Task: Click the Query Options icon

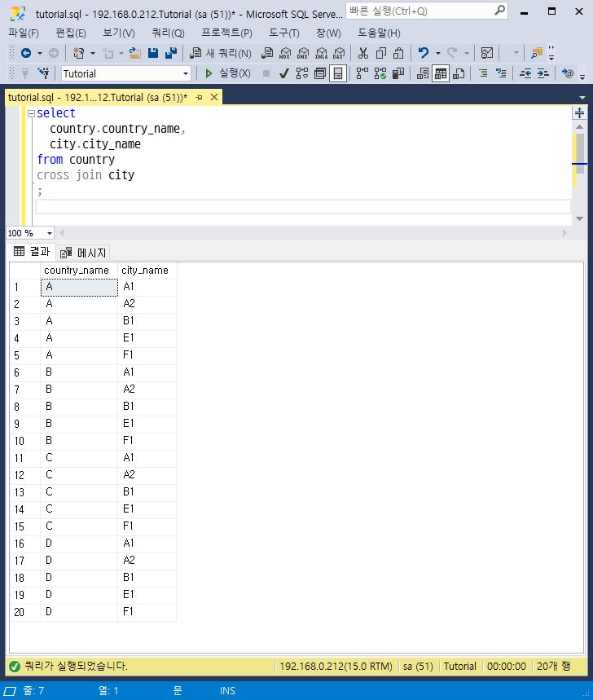Action: 320,73
